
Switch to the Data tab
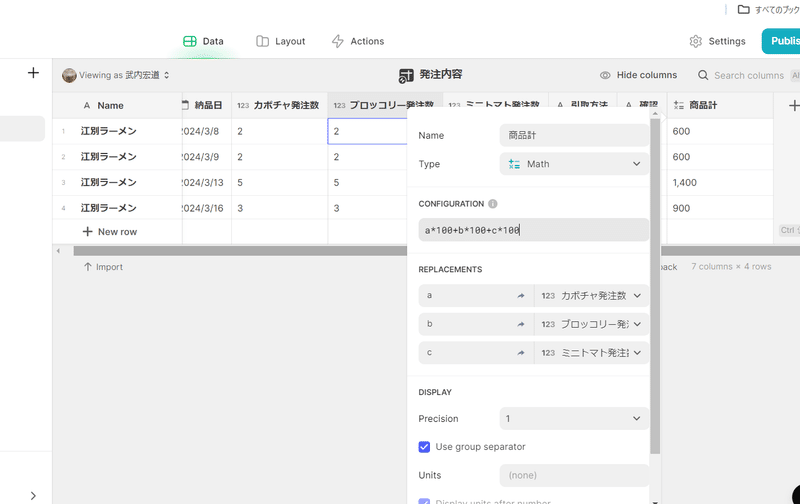click(x=203, y=41)
